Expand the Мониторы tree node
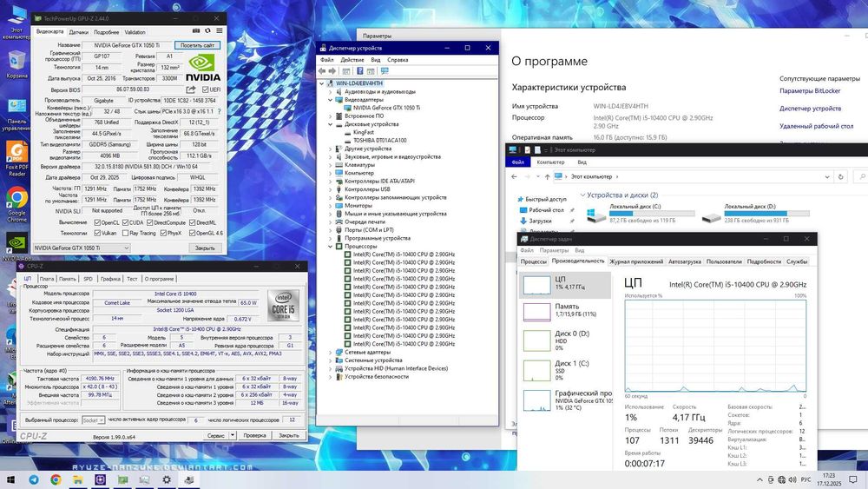 click(331, 206)
